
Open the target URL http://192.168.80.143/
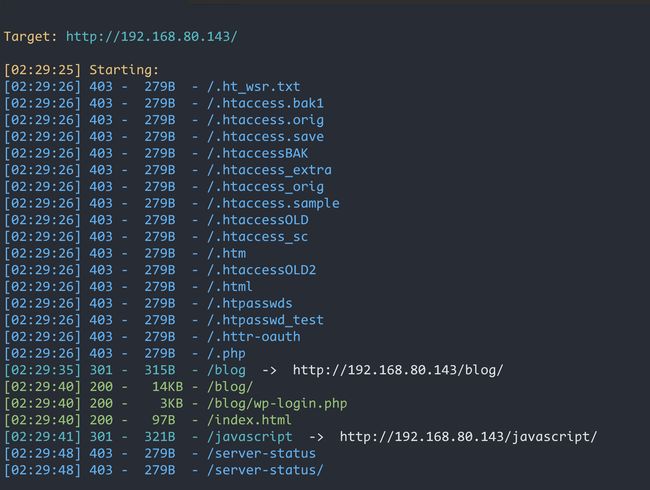click(152, 36)
